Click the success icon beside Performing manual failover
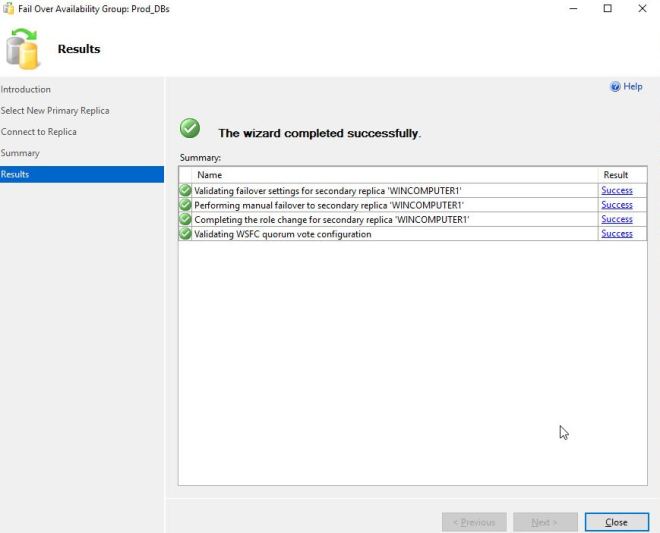Viewport: 660px width, 533px height. [x=185, y=205]
